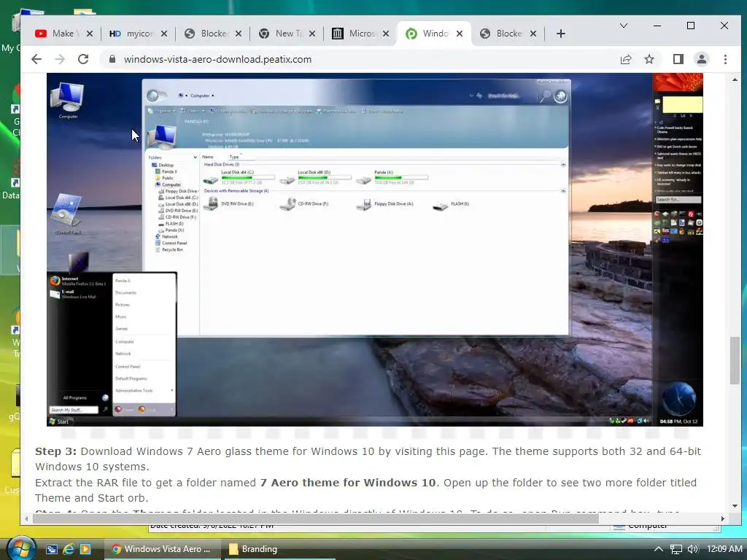This screenshot has height=560, width=747.
Task: Click the scroll down arrow
Action: pyautogui.click(x=735, y=506)
